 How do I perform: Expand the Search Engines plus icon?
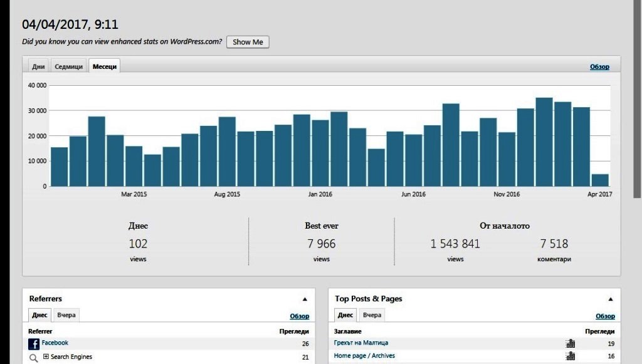pyautogui.click(x=46, y=356)
